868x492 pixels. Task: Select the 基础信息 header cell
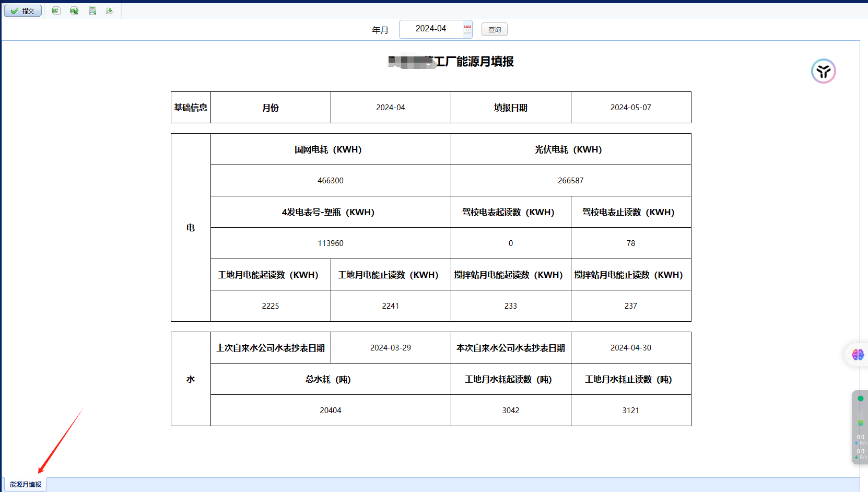click(191, 108)
